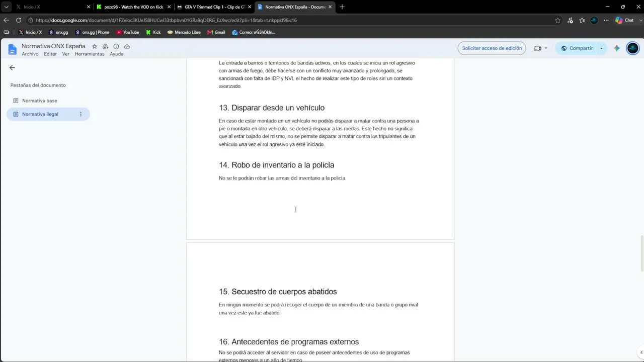Click the Pestañas del documento label
This screenshot has width=644, height=362.
coord(38,85)
